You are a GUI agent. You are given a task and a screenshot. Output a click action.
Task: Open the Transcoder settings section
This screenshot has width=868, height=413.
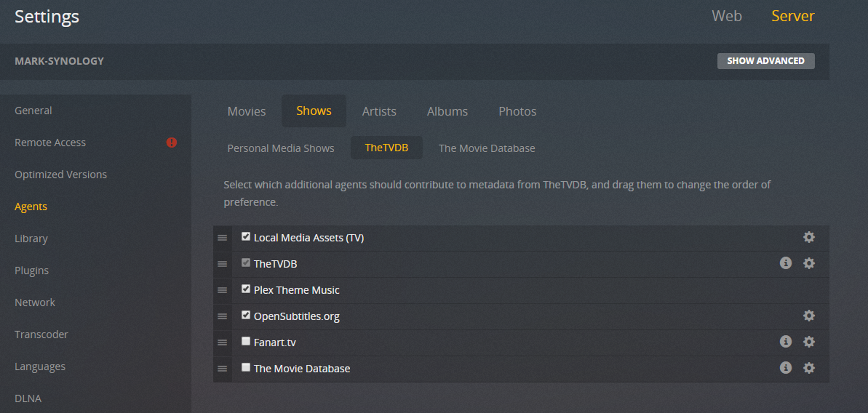pyautogui.click(x=41, y=334)
